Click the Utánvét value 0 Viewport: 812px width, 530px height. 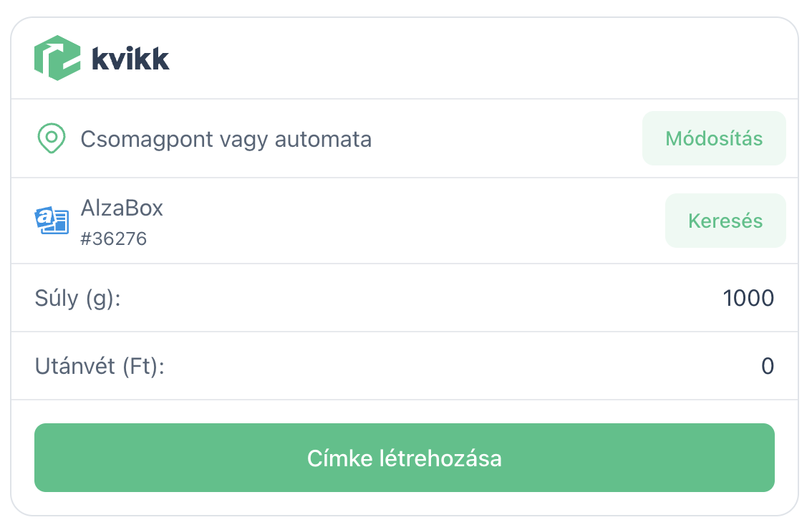tap(768, 366)
